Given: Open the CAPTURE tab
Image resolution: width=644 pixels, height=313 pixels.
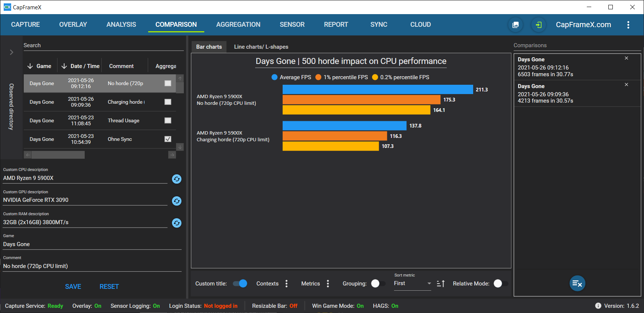Looking at the screenshot, I should tap(25, 25).
